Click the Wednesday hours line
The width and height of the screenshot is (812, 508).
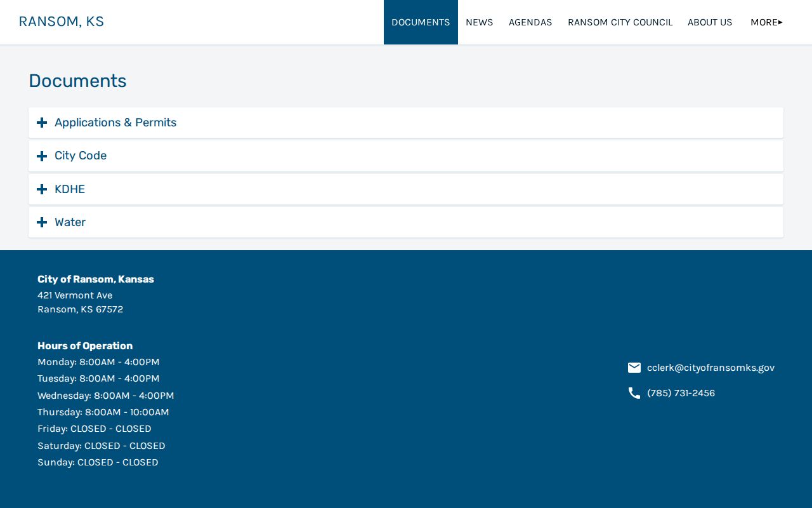tap(105, 396)
